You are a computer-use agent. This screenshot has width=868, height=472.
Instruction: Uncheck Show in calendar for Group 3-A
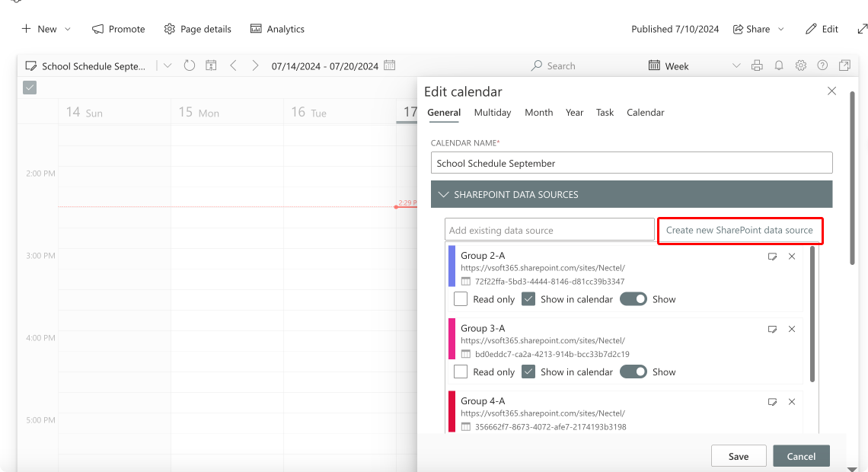(x=528, y=372)
